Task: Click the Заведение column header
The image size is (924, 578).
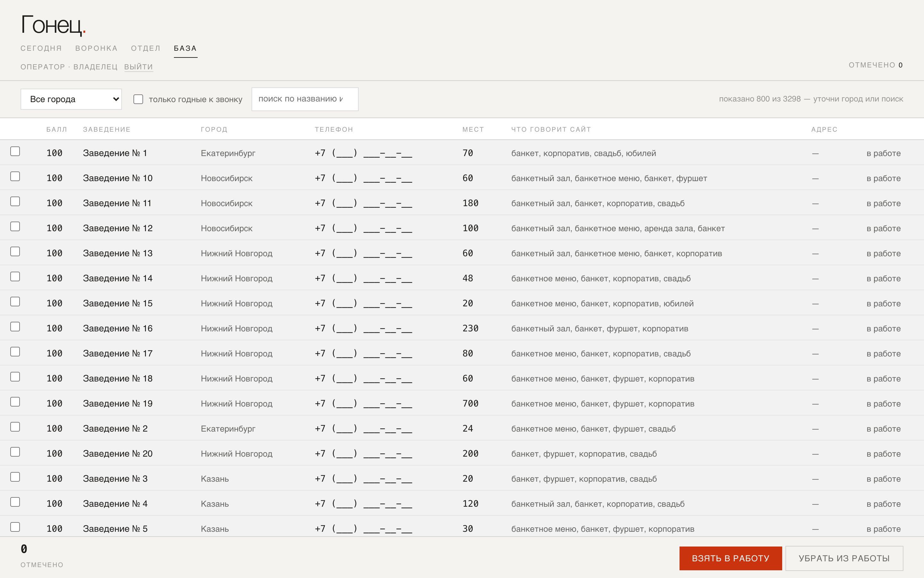Action: point(107,129)
